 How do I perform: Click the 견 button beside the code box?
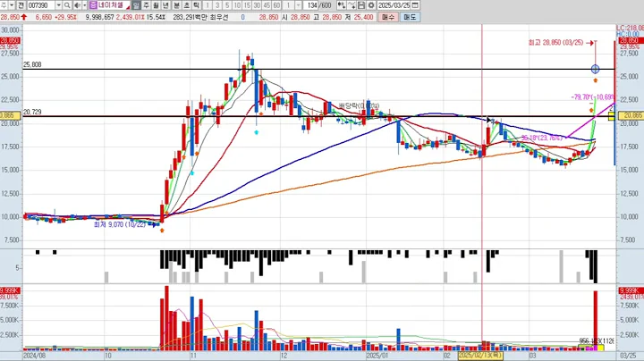(21, 5)
